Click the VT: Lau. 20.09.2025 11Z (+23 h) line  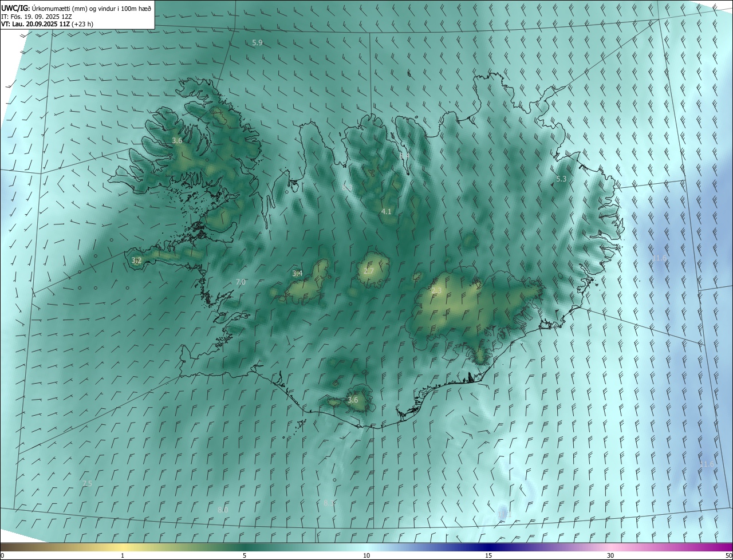click(47, 24)
